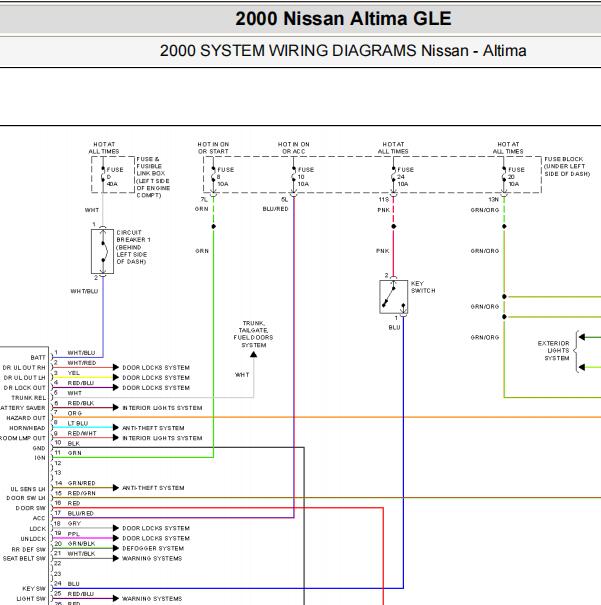
Task: Click the 'HAZARD OUT' pin label
Action: [x=26, y=418]
